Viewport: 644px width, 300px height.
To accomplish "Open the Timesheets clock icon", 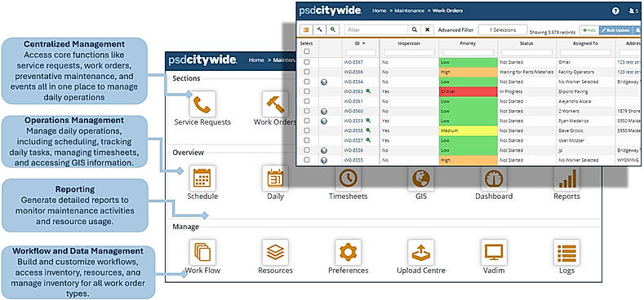I will [348, 179].
